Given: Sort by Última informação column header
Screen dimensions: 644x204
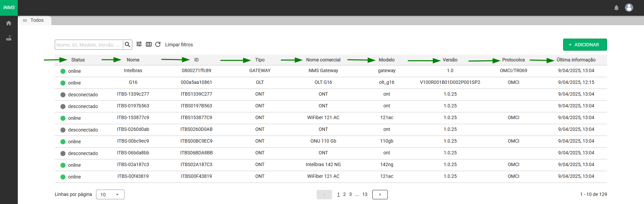Looking at the screenshot, I should point(576,60).
